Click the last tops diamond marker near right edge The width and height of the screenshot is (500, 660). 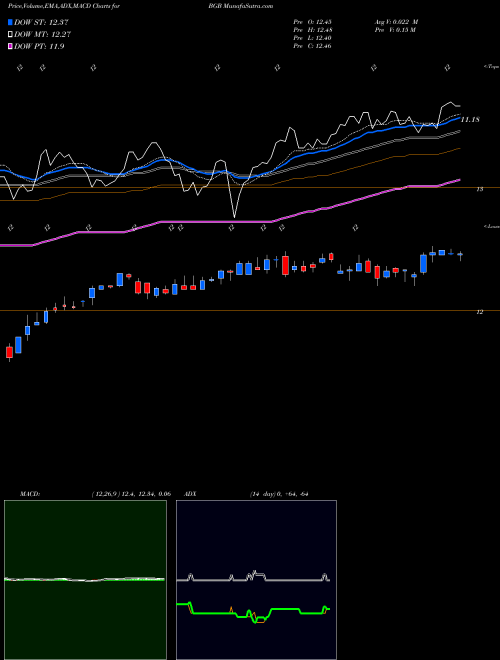tap(448, 67)
